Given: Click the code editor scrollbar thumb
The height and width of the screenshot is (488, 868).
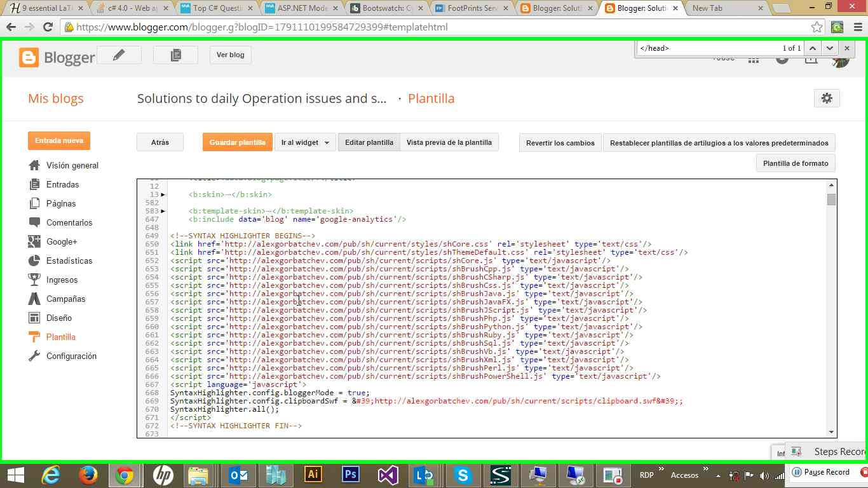Looking at the screenshot, I should [x=831, y=200].
